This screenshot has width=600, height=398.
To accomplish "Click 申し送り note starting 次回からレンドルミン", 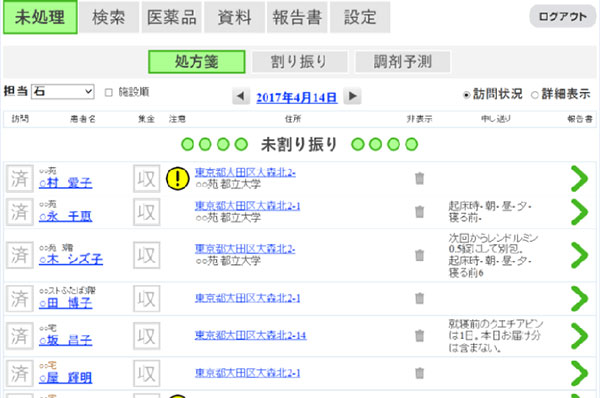I will [493, 255].
